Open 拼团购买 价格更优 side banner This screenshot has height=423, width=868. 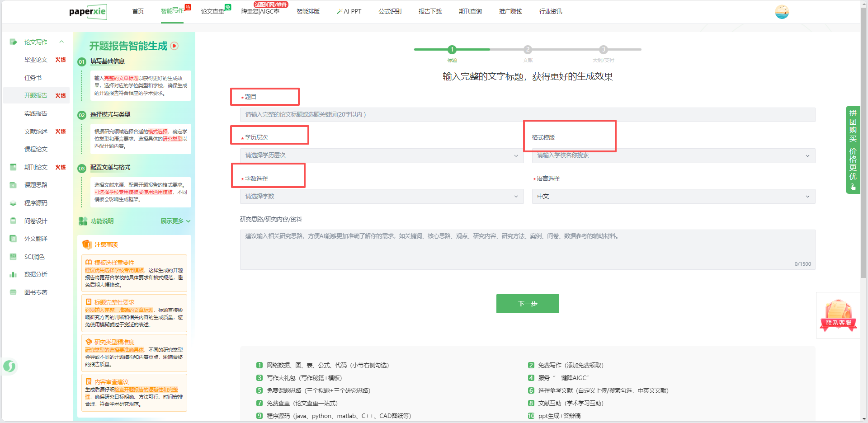point(853,149)
